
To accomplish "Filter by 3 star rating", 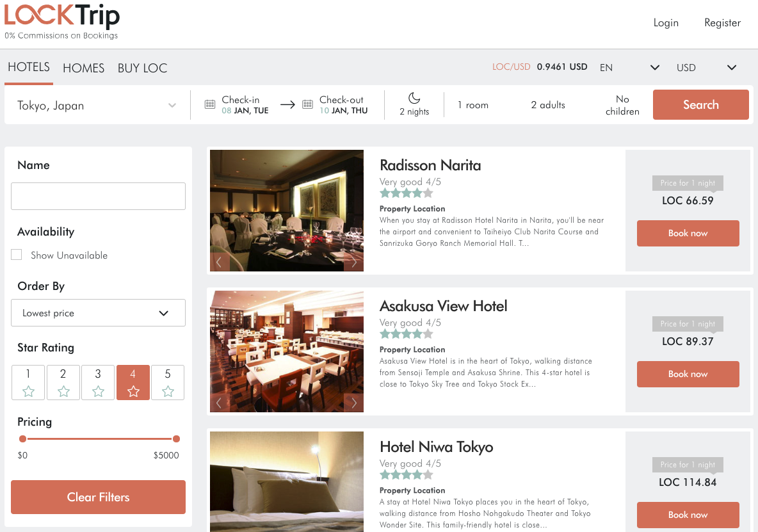I will coord(98,382).
